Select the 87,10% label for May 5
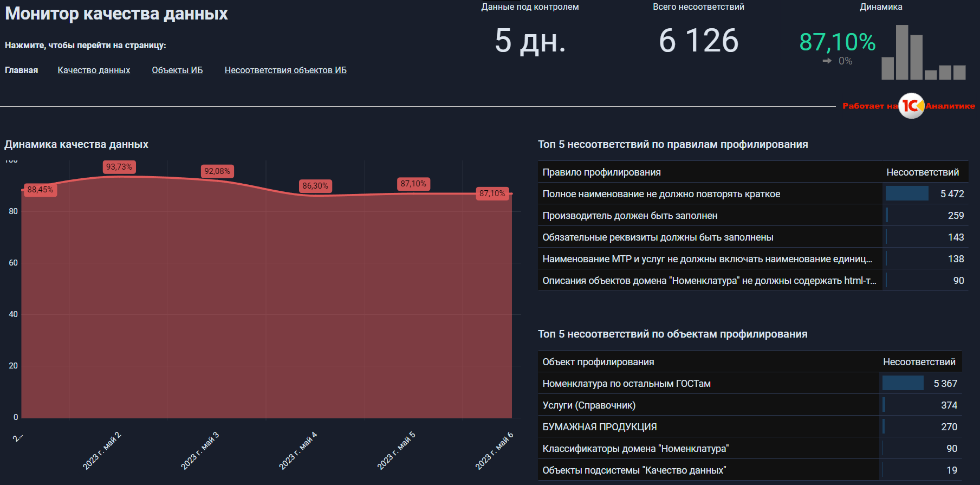Image resolution: width=980 pixels, height=485 pixels. tap(413, 184)
